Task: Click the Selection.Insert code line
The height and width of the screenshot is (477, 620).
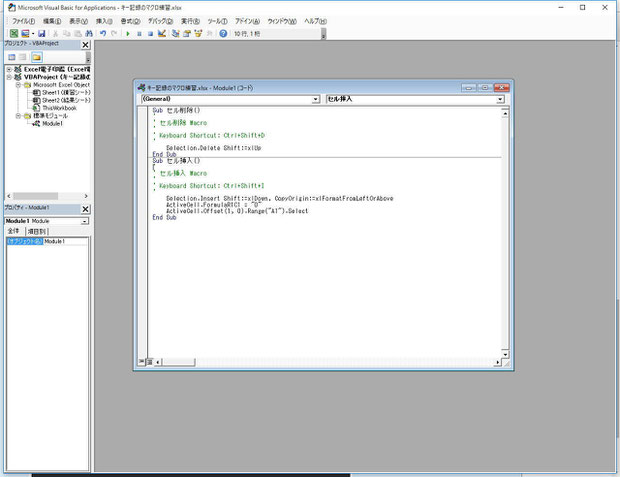Action: pos(280,198)
